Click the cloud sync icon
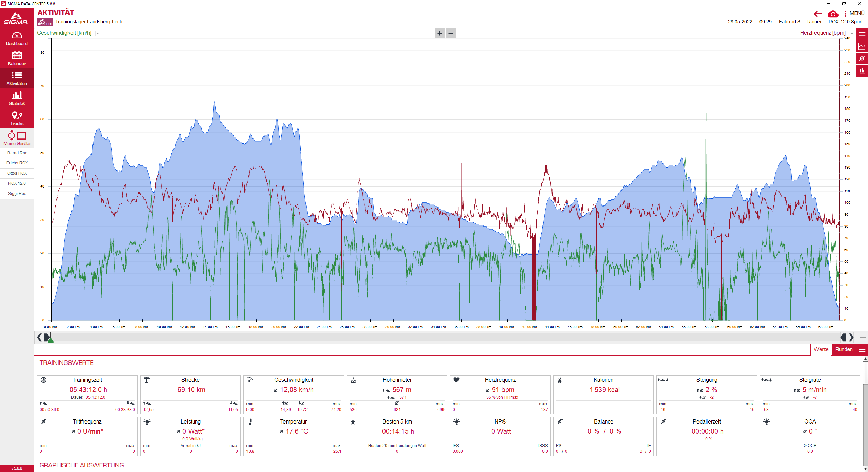The height and width of the screenshot is (472, 868). click(833, 14)
